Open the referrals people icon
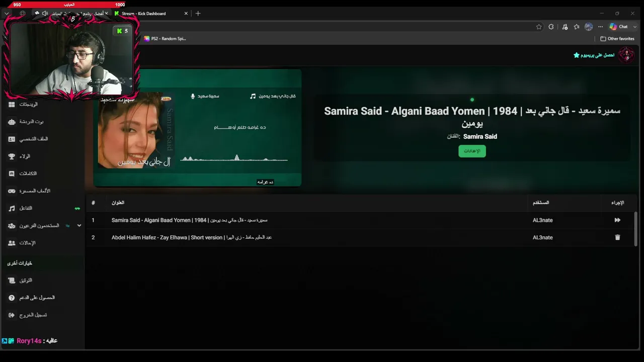This screenshot has height=362, width=644. [12, 243]
